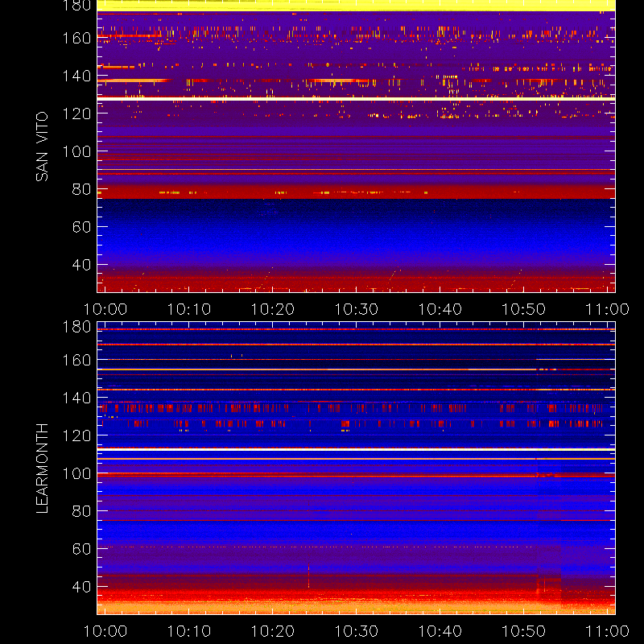Pick the 10:00 time label under San Vito plot

coord(105,309)
